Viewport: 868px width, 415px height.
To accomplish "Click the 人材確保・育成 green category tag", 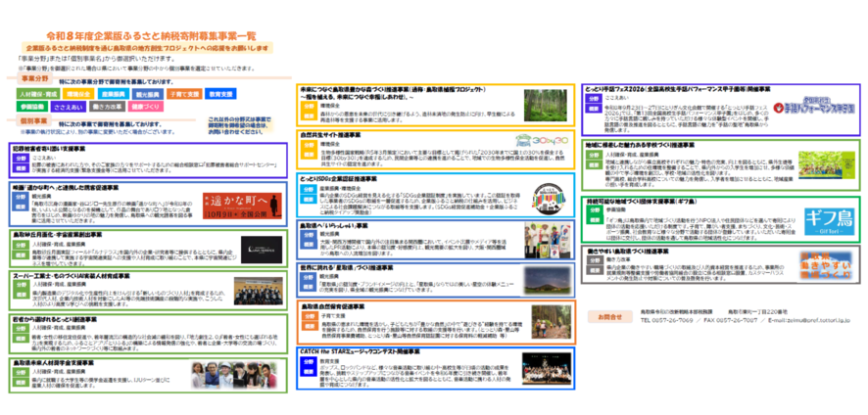I will tap(37, 94).
